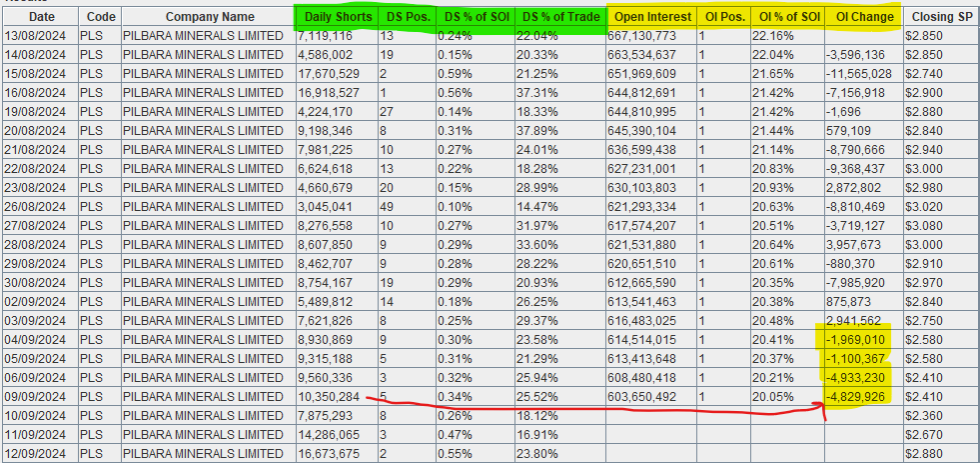Click PLS code in 22/08/2024 row
980x463 pixels.
pos(91,169)
